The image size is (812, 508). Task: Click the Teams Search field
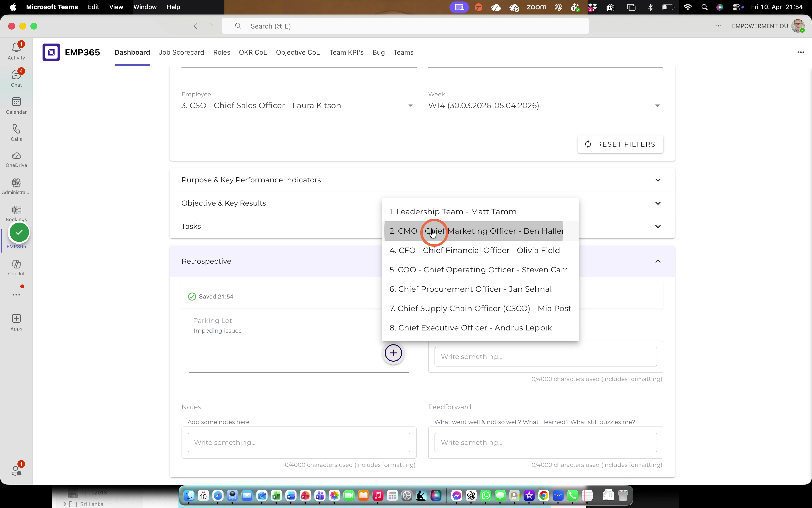(405, 26)
